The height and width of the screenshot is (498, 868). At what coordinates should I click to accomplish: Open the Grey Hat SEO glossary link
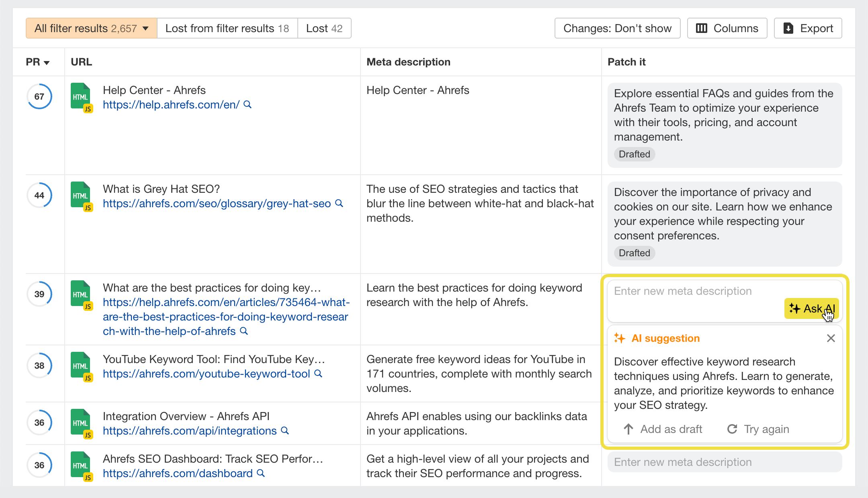(x=217, y=203)
